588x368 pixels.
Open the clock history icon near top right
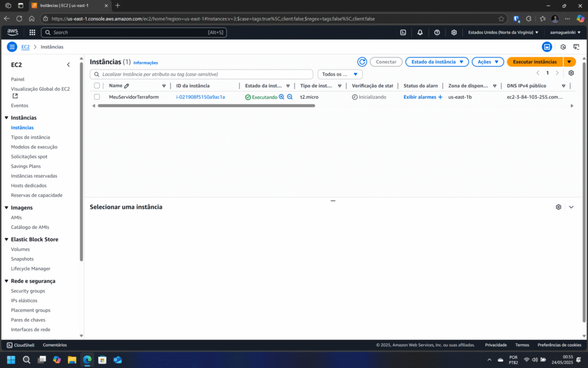coord(563,47)
